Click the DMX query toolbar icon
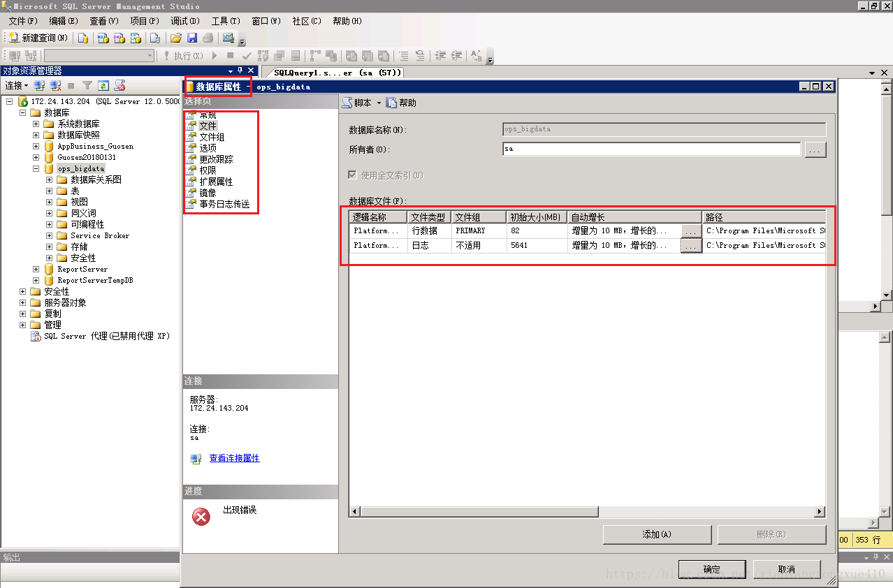The height and width of the screenshot is (588, 893). [x=119, y=38]
